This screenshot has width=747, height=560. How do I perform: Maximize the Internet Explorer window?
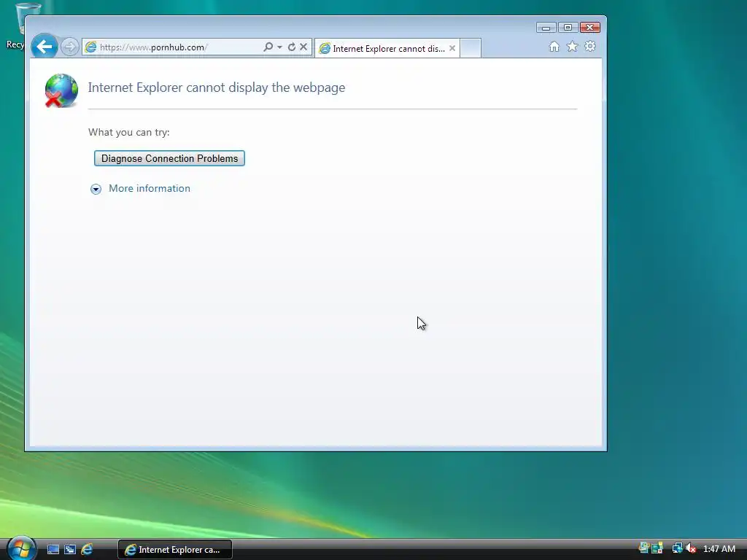coord(568,28)
